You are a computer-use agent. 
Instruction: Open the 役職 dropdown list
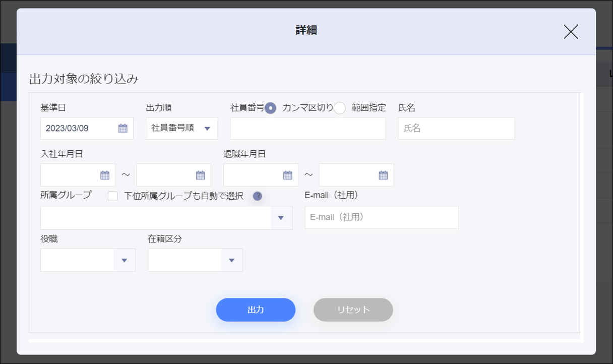point(125,260)
